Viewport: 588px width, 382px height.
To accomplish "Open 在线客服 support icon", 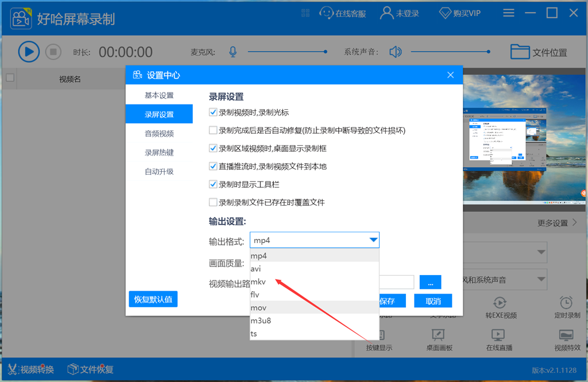I will [326, 13].
